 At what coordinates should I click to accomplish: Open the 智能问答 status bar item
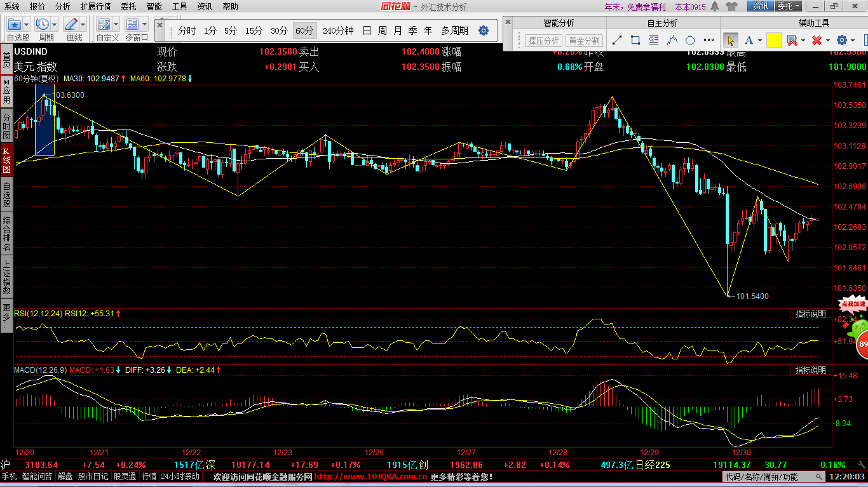coord(37,476)
